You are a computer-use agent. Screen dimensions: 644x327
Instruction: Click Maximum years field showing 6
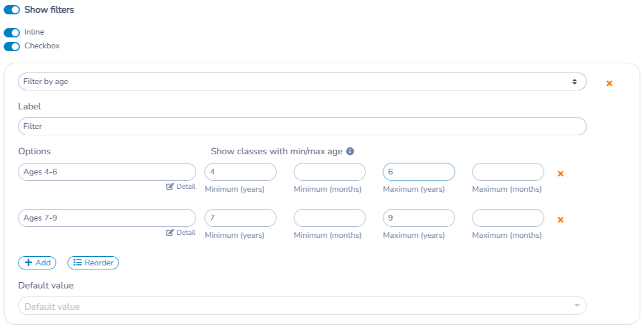[x=418, y=172]
